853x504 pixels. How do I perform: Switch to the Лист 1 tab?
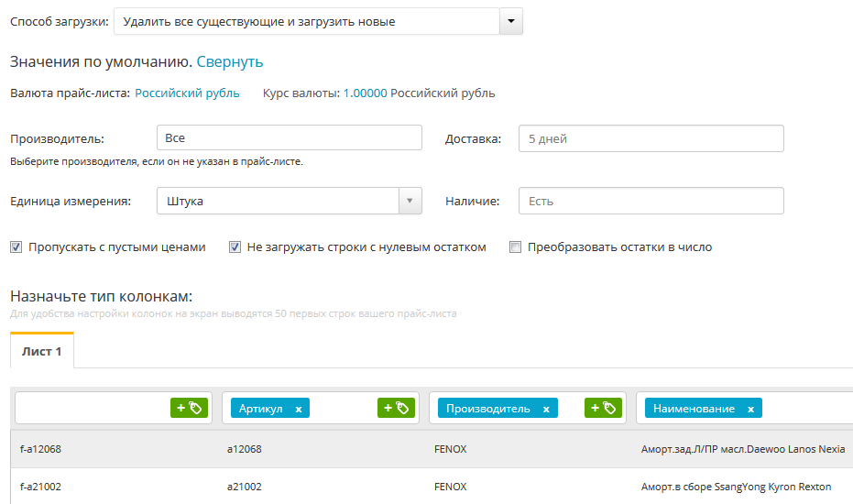tap(42, 352)
